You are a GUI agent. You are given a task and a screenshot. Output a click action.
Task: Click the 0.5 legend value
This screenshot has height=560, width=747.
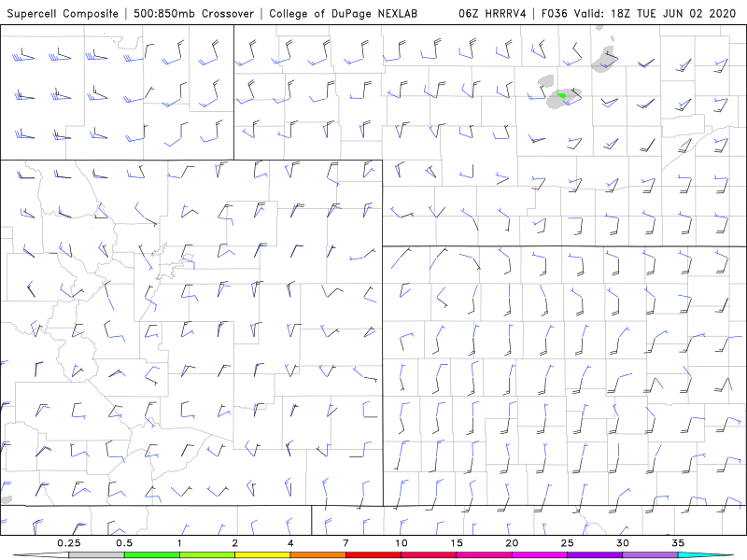[x=124, y=543]
